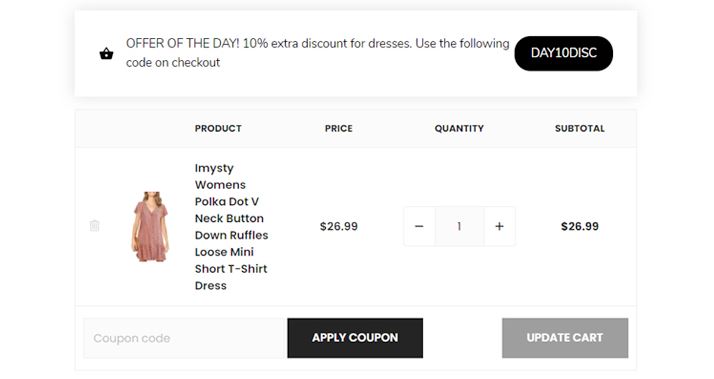This screenshot has height=379, width=714.
Task: Apply the coupon with APPLY COUPON button
Action: pos(355,338)
